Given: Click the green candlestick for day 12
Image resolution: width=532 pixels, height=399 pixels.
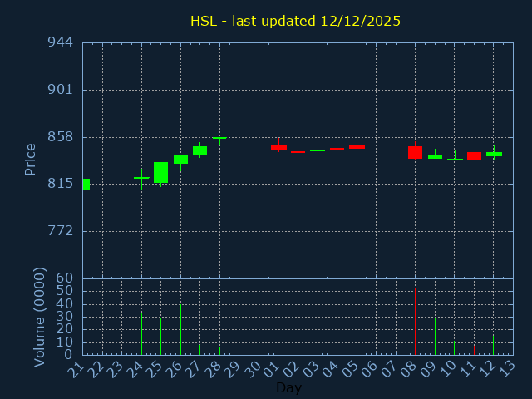Looking at the screenshot, I should point(494,154).
